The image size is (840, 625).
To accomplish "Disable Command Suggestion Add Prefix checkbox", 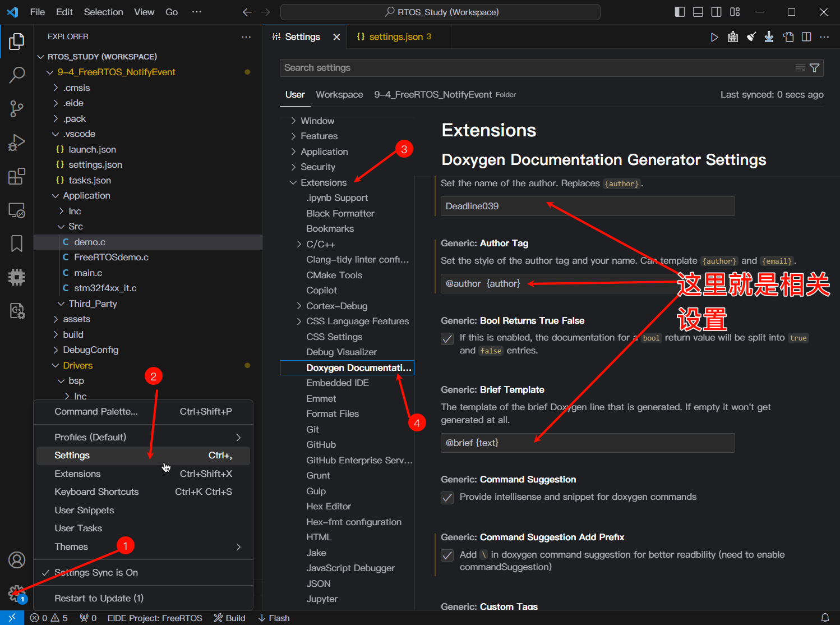I will pos(447,555).
